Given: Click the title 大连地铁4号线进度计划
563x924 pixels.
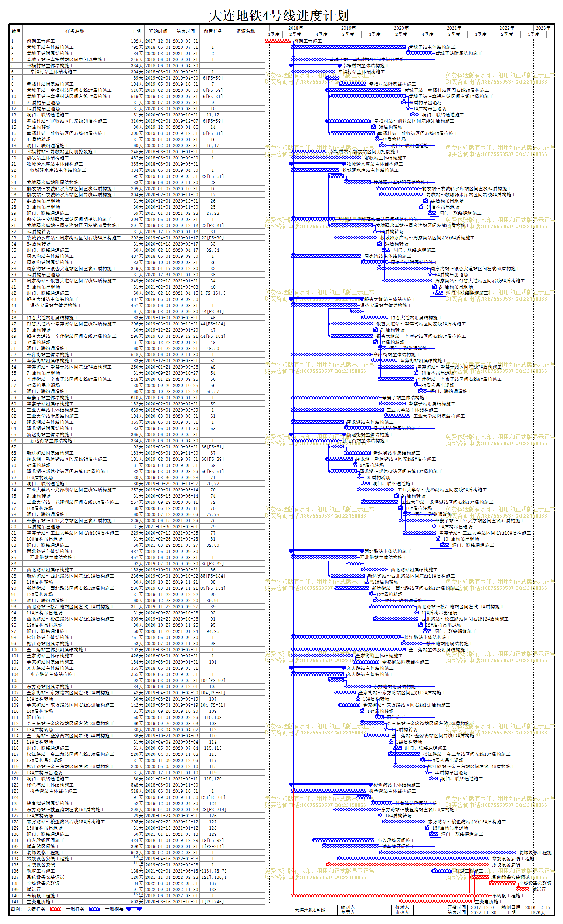Looking at the screenshot, I should [279, 16].
